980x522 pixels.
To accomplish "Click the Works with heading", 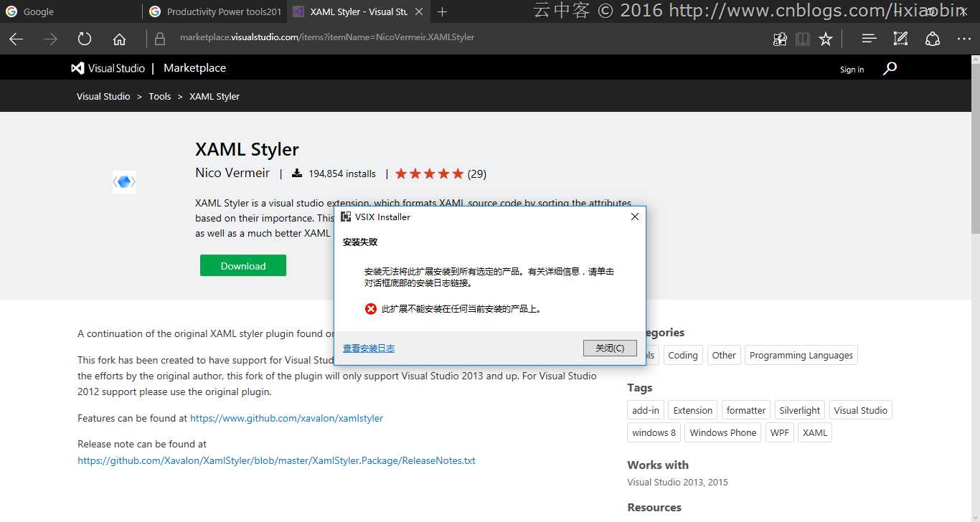I will (658, 465).
